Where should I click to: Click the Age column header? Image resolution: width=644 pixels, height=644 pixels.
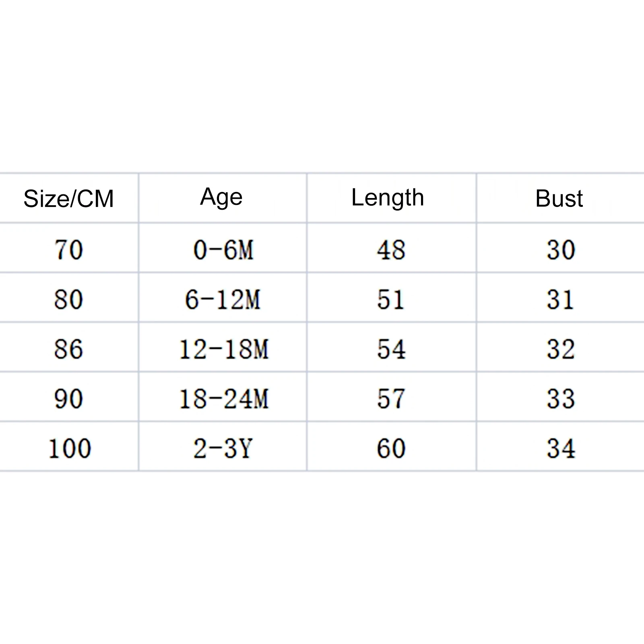coord(221,198)
